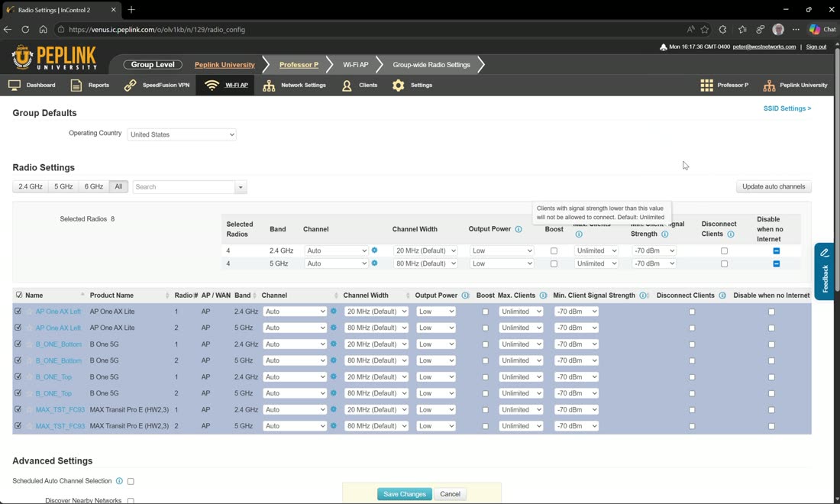Toggle Disable when no Internet for group 2.4 GHz
This screenshot has height=504, width=840.
[x=777, y=250]
